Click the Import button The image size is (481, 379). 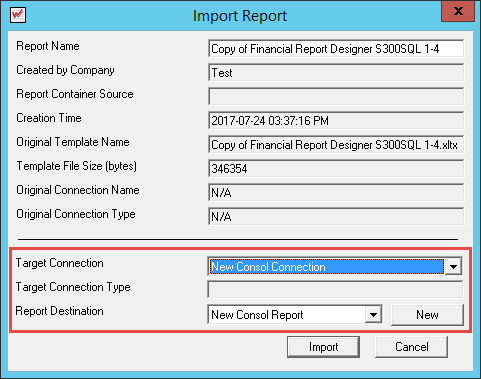(323, 347)
